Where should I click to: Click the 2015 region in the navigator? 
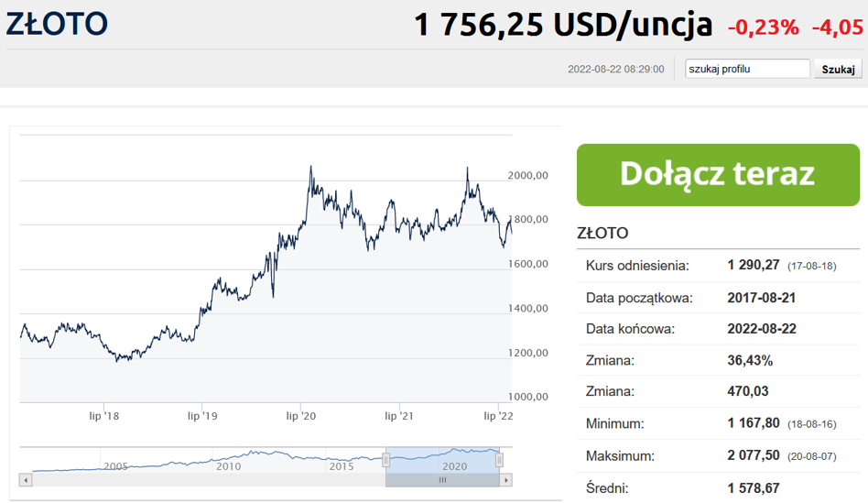pos(342,465)
